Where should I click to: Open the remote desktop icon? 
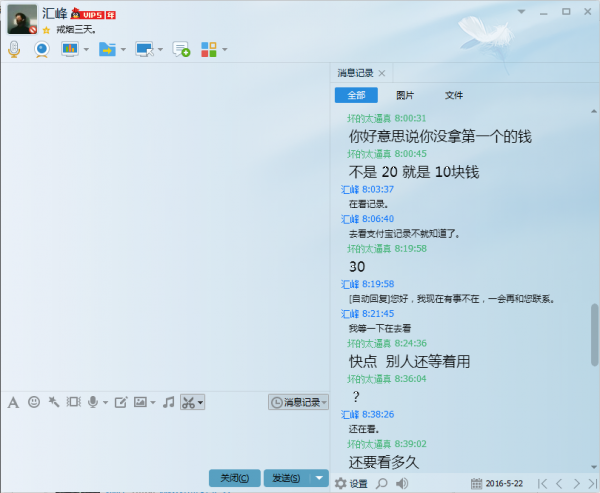[144, 49]
